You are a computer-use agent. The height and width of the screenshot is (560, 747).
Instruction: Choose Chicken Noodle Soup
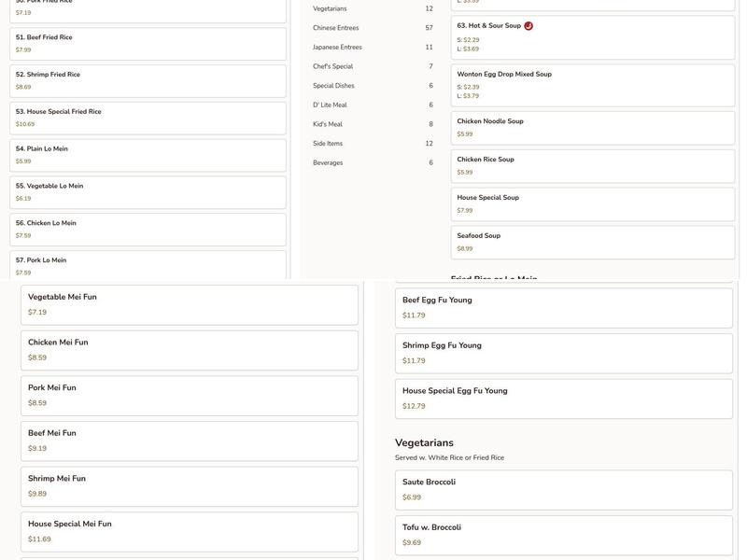(x=593, y=128)
